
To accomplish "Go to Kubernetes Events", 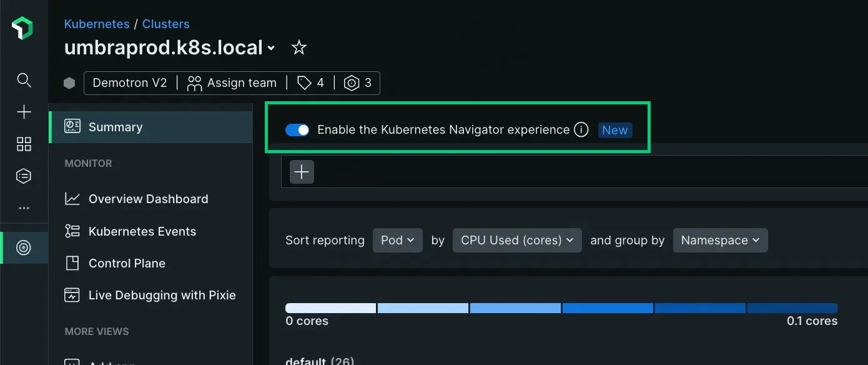I will [142, 232].
